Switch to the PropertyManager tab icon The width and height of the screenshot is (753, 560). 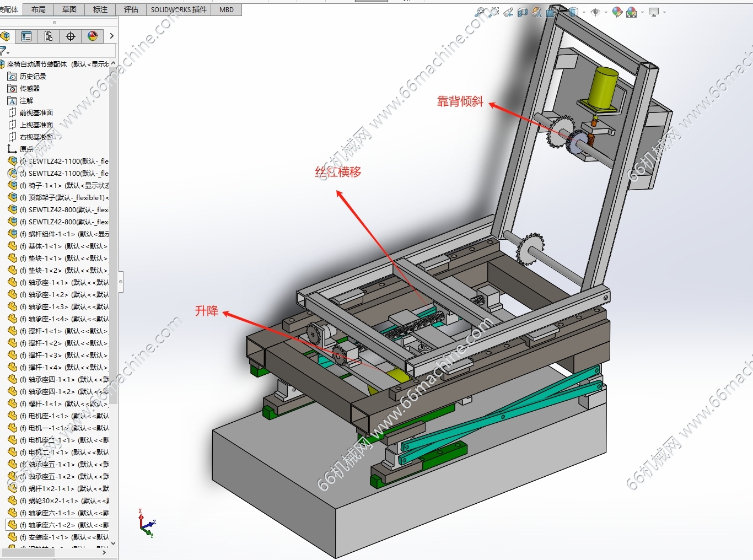pos(26,36)
